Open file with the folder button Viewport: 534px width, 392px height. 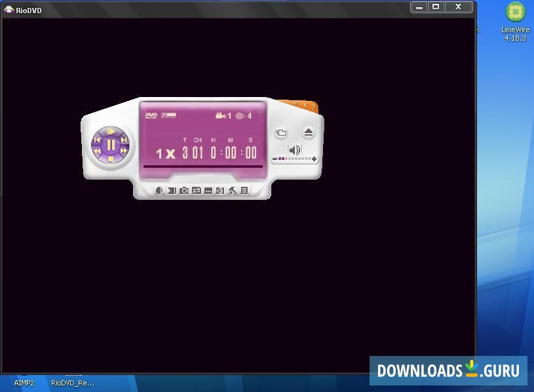(281, 133)
